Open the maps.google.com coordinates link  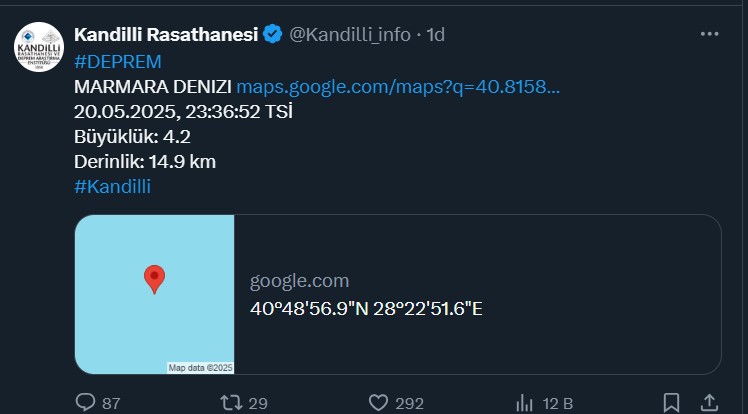click(398, 87)
